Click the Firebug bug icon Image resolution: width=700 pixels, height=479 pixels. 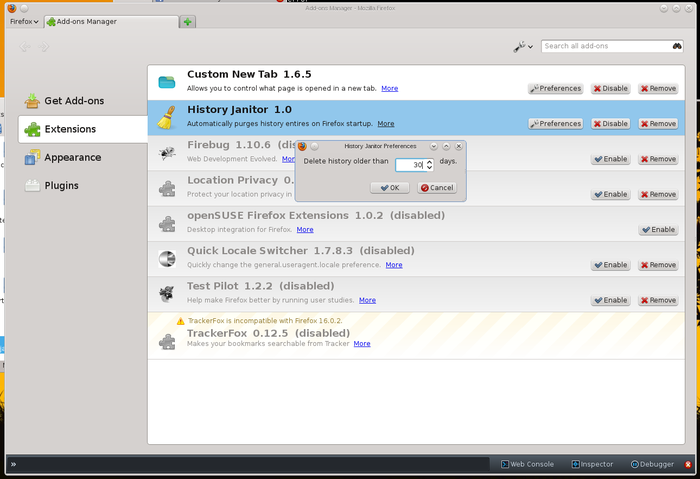(x=167, y=153)
